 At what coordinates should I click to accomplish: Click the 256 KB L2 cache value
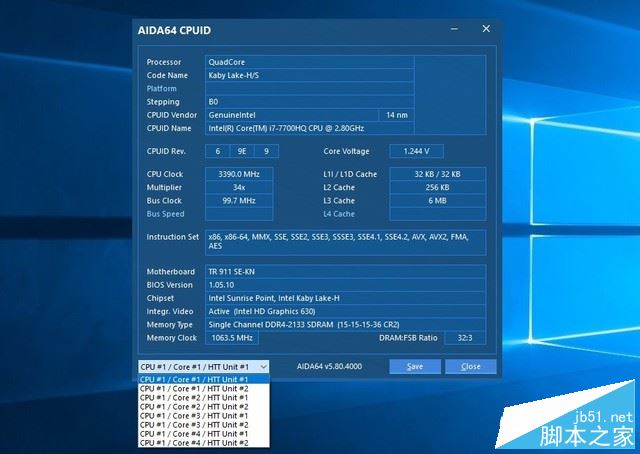pos(438,187)
